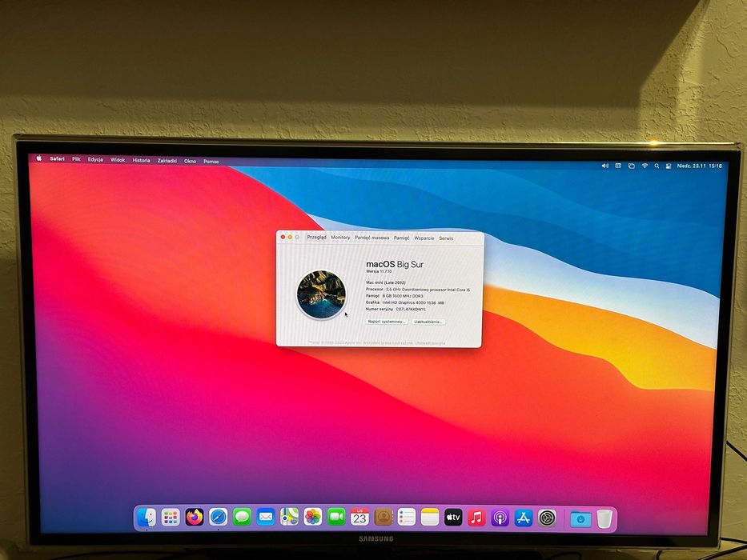Open Launchpad in the dock
The width and height of the screenshot is (747, 560).
[170, 517]
